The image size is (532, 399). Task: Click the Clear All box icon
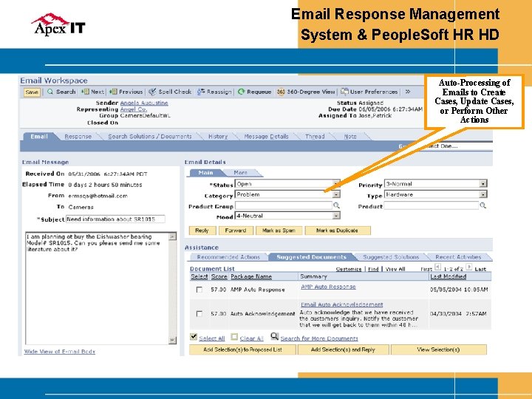pyautogui.click(x=234, y=337)
